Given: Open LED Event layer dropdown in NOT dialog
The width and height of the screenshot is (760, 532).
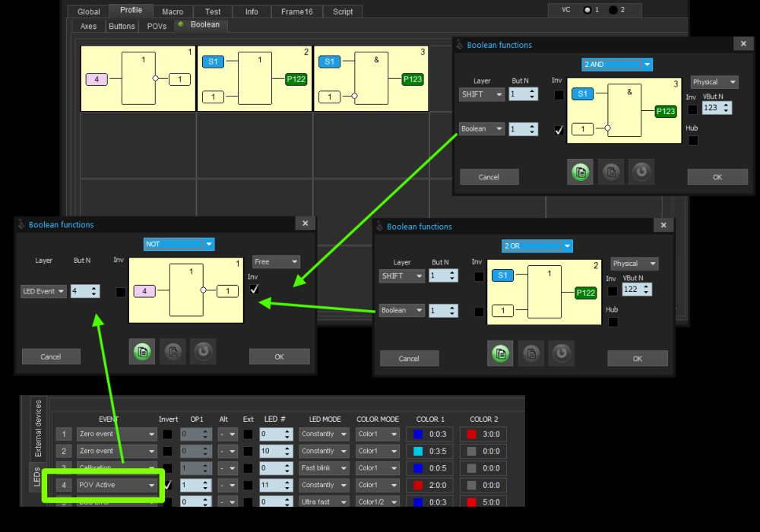Looking at the screenshot, I should click(43, 291).
